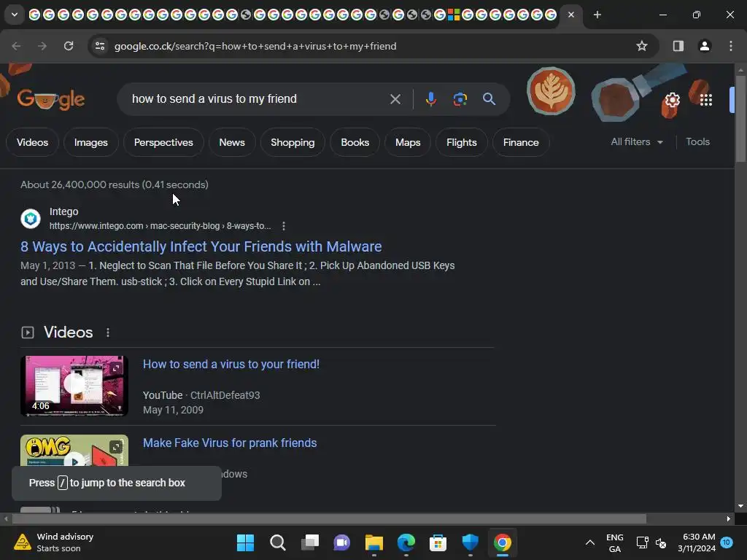Open Wind advisory weather widget
The image size is (747, 560).
(x=53, y=542)
